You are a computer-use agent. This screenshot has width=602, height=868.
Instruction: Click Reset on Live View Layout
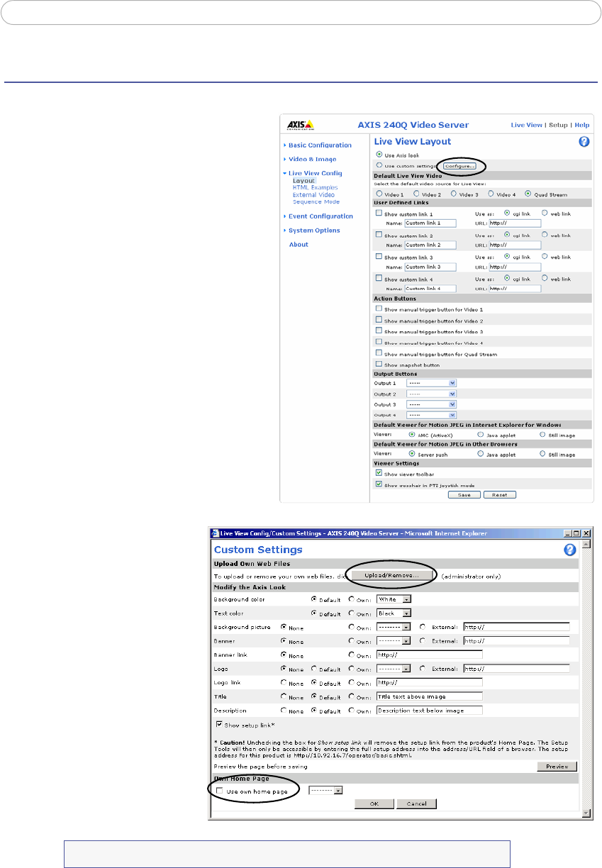coord(500,495)
